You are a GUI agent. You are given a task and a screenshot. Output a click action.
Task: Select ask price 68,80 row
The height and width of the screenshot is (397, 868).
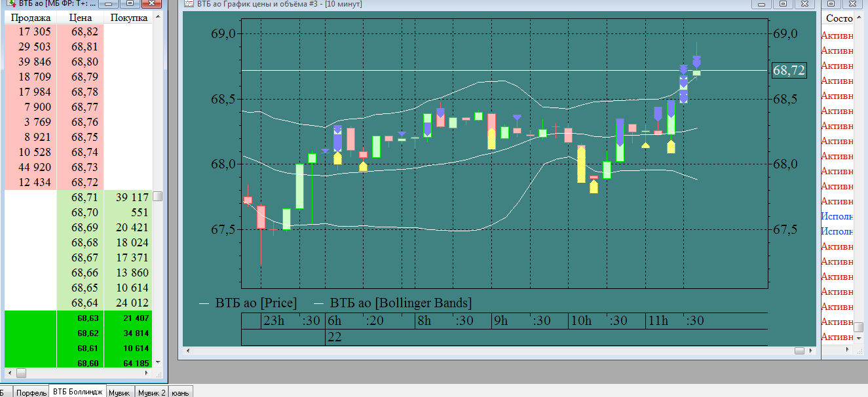(81, 62)
